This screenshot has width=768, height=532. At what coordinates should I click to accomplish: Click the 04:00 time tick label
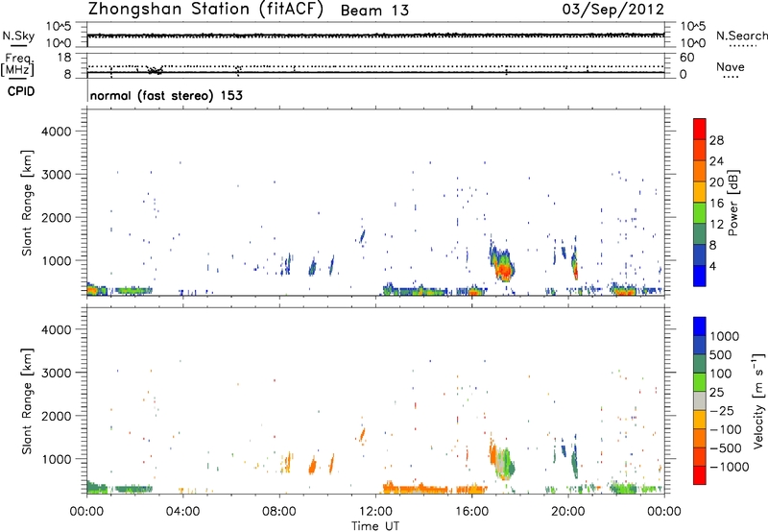pos(182,512)
